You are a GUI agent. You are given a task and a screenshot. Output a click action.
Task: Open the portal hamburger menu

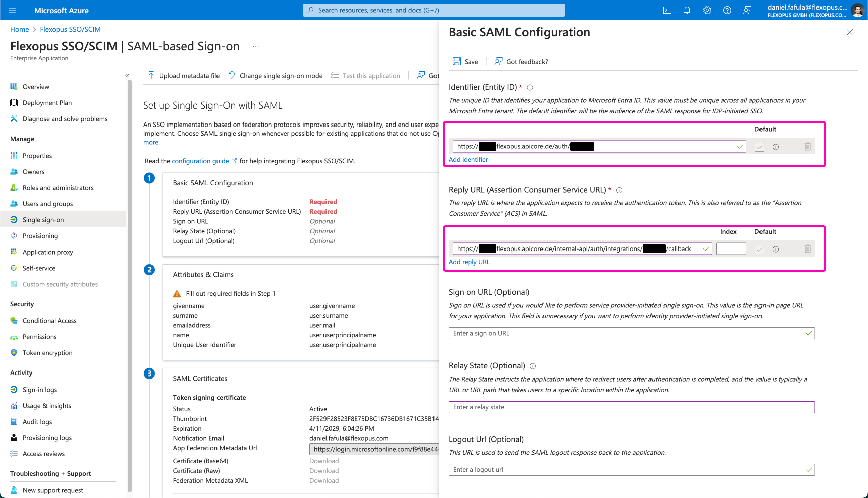pos(13,10)
